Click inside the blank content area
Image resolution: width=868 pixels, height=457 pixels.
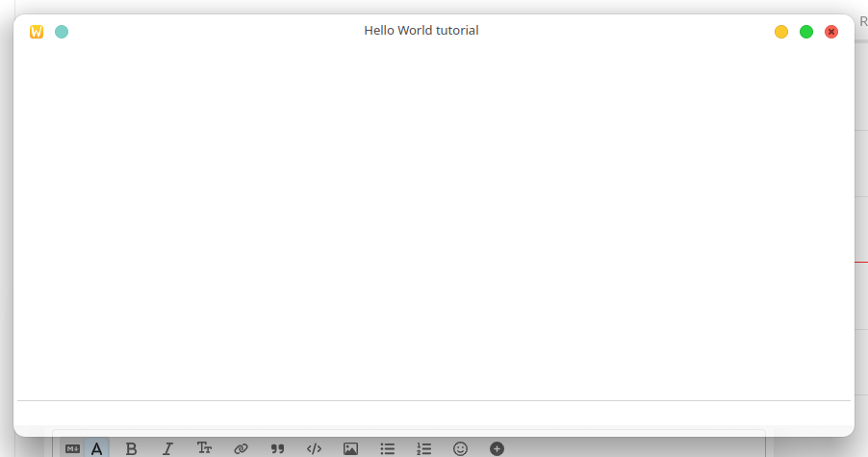click(433, 221)
